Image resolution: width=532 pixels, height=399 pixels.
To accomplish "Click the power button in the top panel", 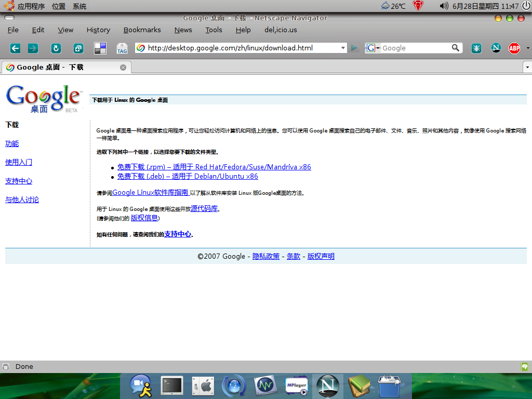I will click(526, 6).
